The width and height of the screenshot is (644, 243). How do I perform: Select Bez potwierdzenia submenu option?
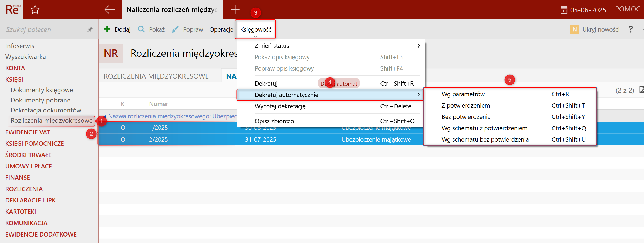(510, 117)
